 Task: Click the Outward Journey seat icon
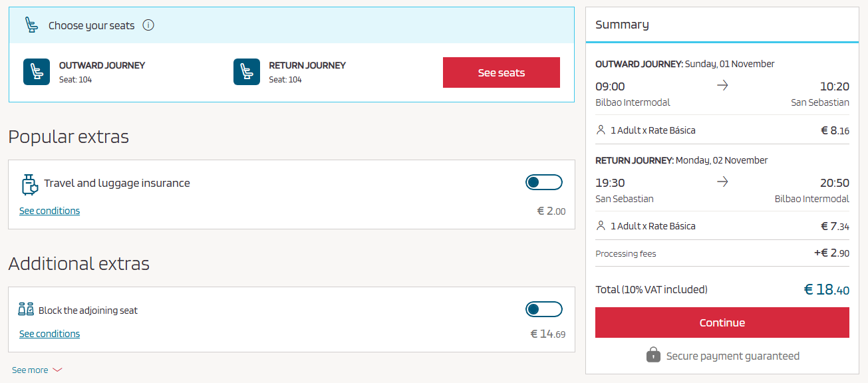pos(37,72)
